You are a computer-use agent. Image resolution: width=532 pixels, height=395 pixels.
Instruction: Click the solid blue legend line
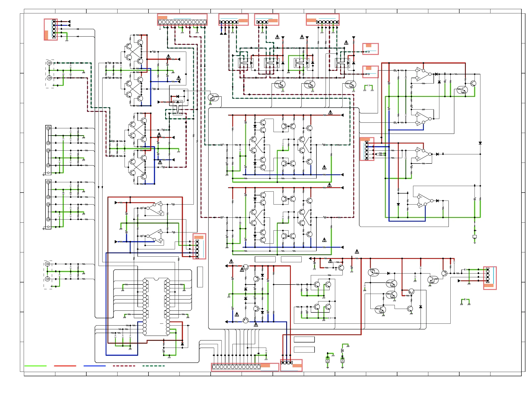[x=95, y=366]
